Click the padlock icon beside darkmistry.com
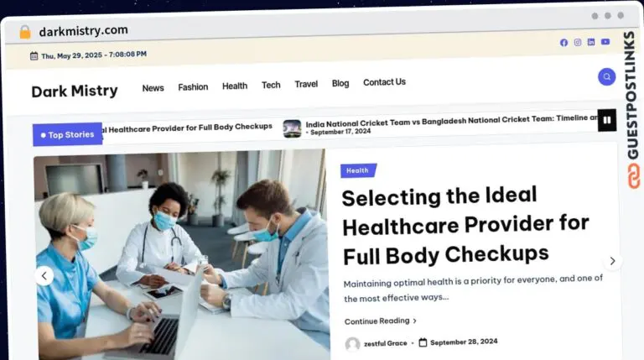The image size is (644, 360). tap(25, 32)
